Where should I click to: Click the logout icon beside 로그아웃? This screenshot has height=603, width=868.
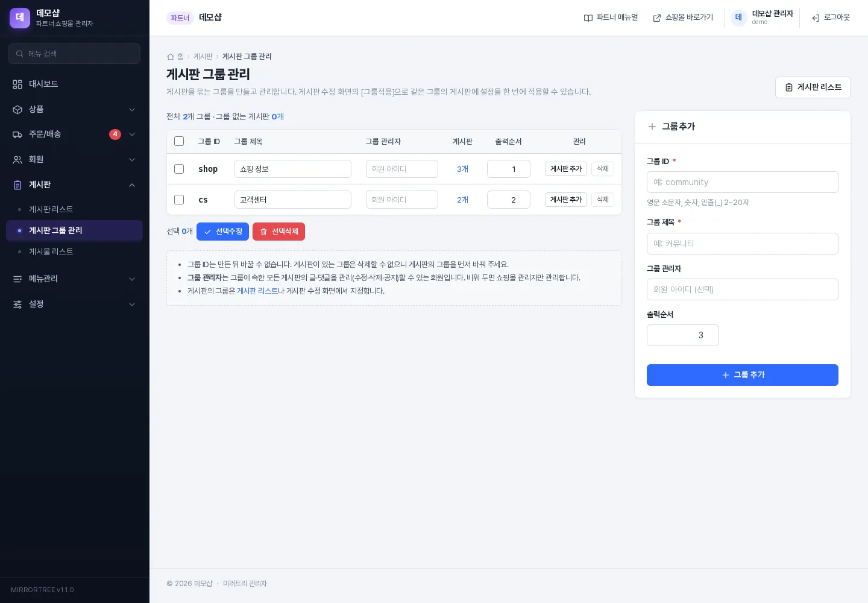tap(816, 18)
